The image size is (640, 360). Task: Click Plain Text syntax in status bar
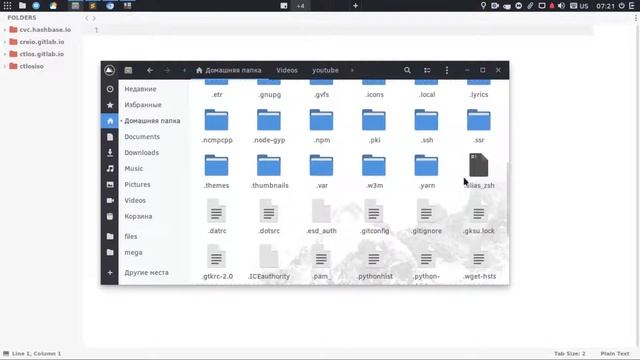[x=615, y=353]
